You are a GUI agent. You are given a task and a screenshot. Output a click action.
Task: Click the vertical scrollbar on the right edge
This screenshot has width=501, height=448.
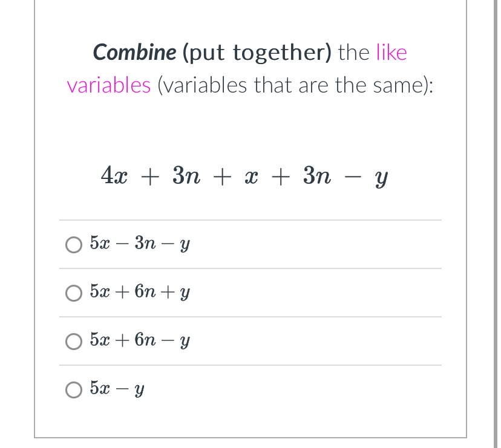coord(496,224)
